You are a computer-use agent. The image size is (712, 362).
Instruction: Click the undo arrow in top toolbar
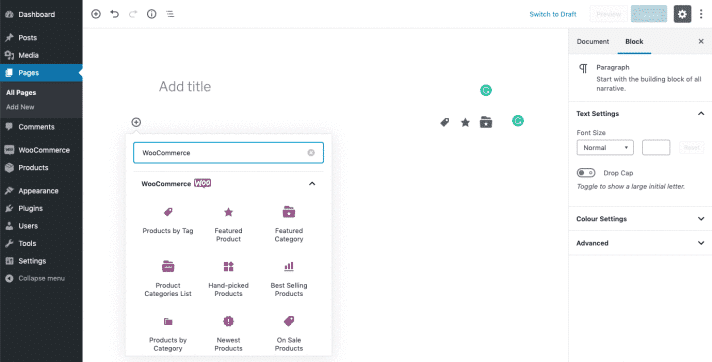[114, 14]
